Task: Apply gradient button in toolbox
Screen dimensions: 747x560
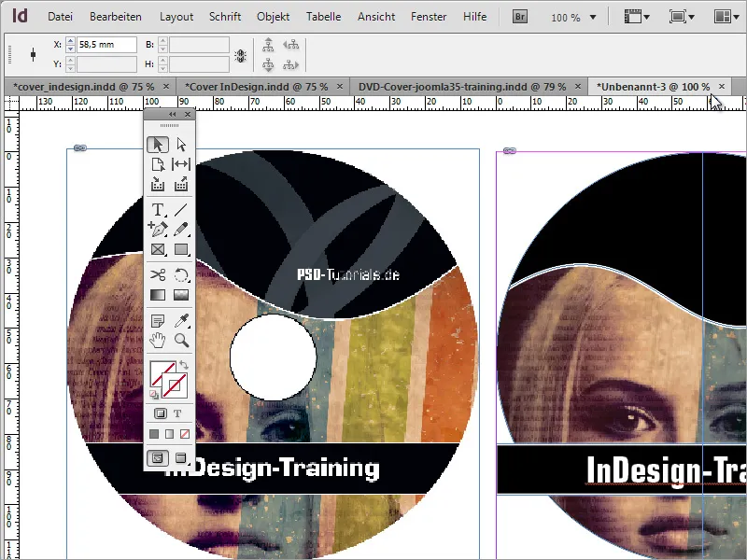Action: tap(169, 434)
